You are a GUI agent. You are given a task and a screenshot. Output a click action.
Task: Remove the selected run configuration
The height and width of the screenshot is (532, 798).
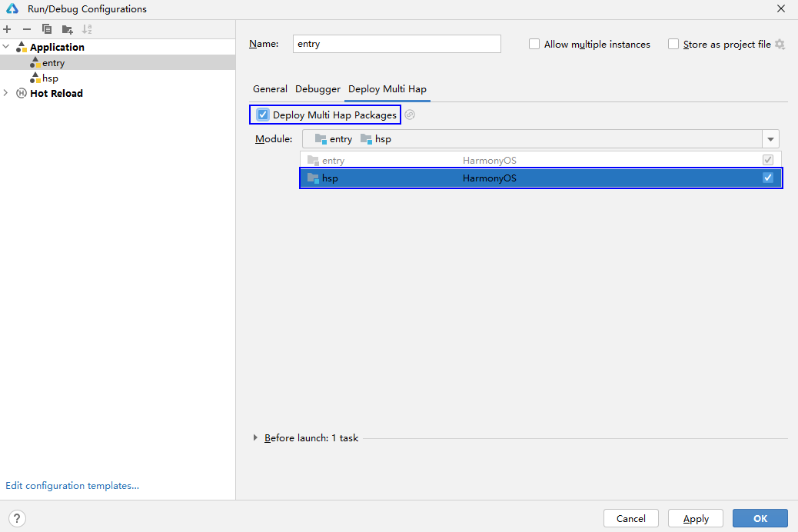tap(25, 29)
